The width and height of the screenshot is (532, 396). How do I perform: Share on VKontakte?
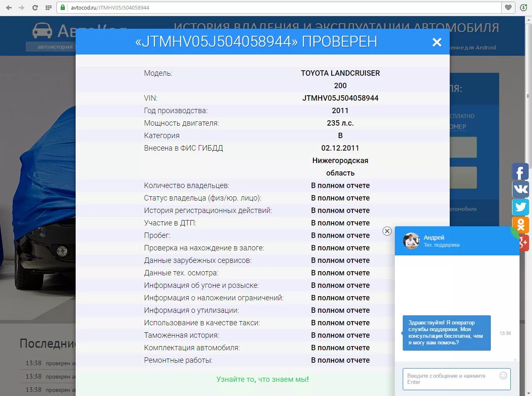(520, 189)
